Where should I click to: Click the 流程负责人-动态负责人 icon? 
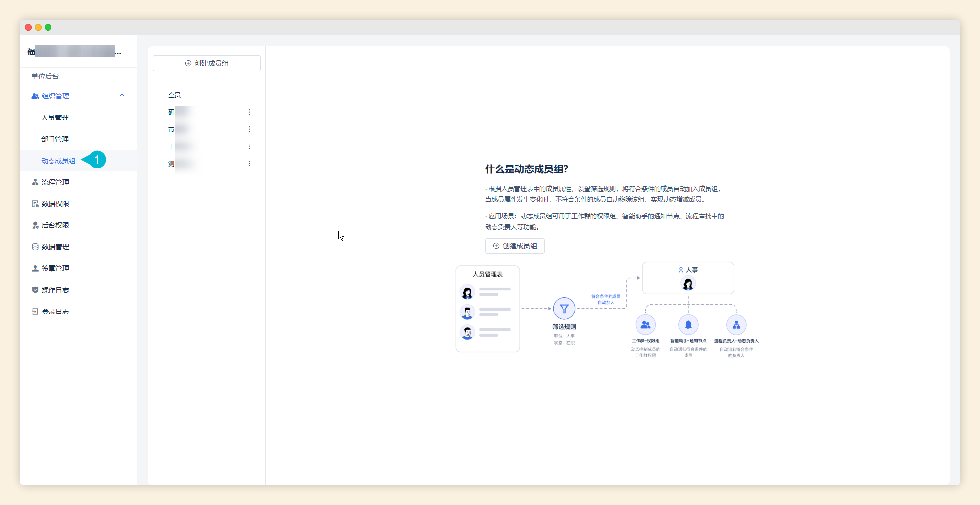[x=736, y=325]
